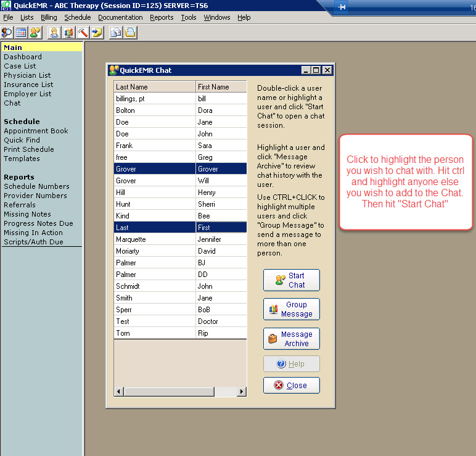
Task: Open the File menu
Action: 8,17
